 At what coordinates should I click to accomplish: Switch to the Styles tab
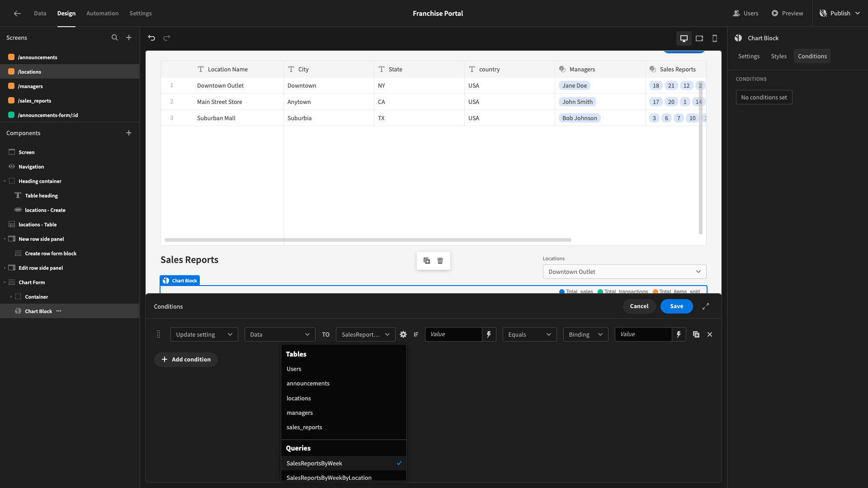(778, 56)
